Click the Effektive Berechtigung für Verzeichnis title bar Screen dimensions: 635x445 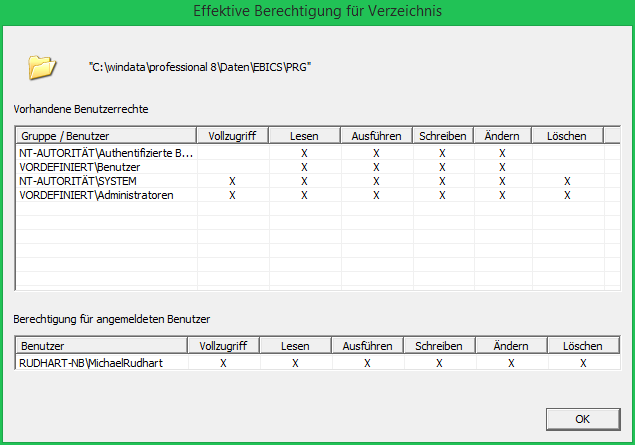(318, 11)
